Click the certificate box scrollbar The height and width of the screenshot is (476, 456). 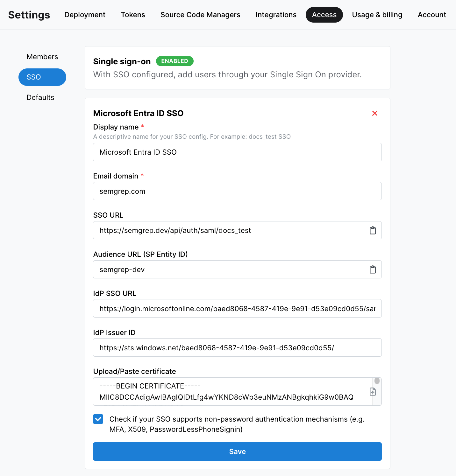pos(377,381)
